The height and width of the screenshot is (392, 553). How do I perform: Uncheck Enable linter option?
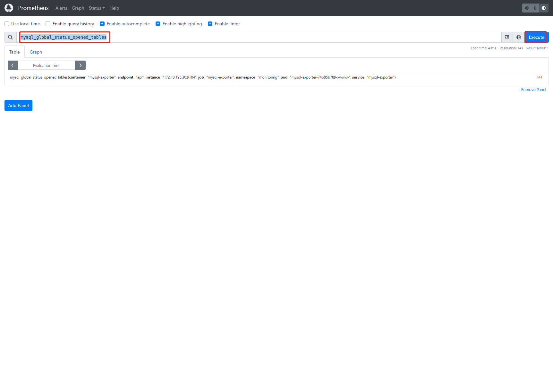point(210,24)
